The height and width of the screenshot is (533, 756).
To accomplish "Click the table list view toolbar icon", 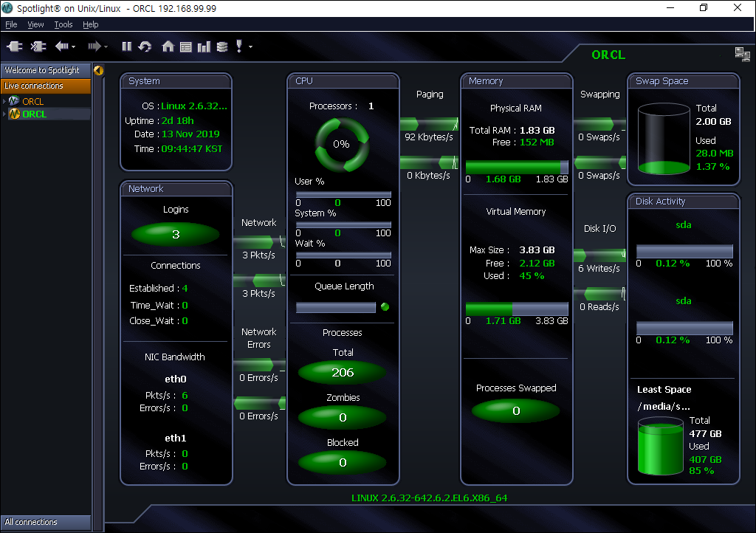I will click(185, 47).
